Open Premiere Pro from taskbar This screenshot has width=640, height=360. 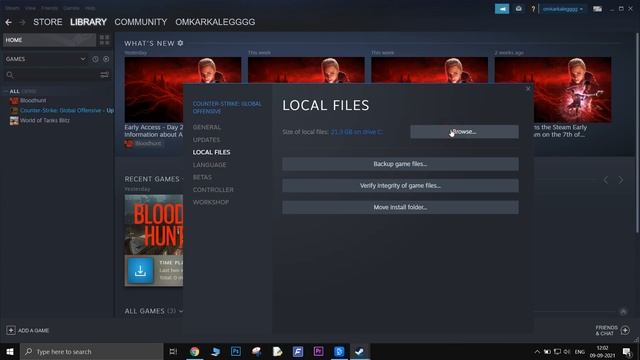(x=318, y=351)
